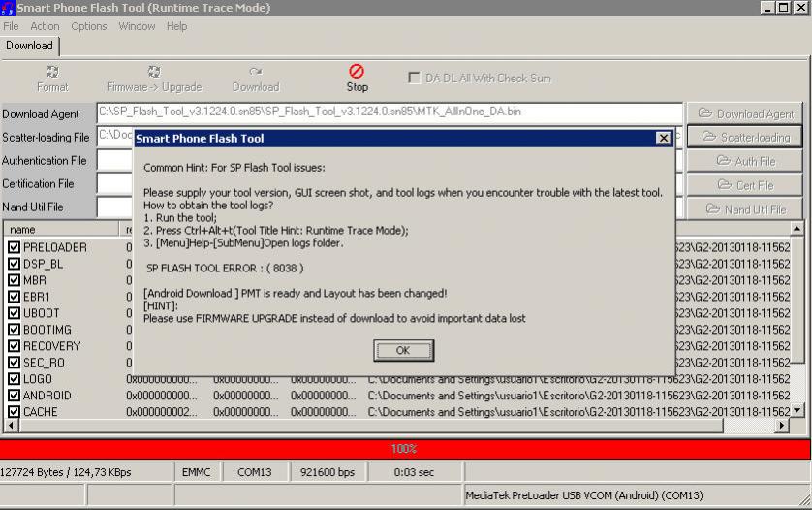Screen dimensions: 812x510
Task: Toggle the BOOTIMG partition checkbox
Action: coord(14,330)
